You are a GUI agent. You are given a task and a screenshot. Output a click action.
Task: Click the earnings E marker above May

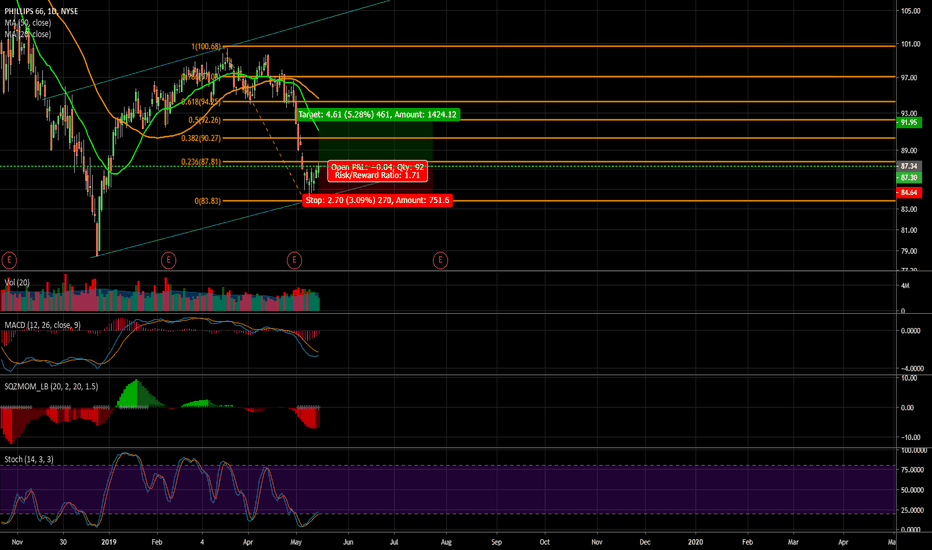(x=294, y=260)
